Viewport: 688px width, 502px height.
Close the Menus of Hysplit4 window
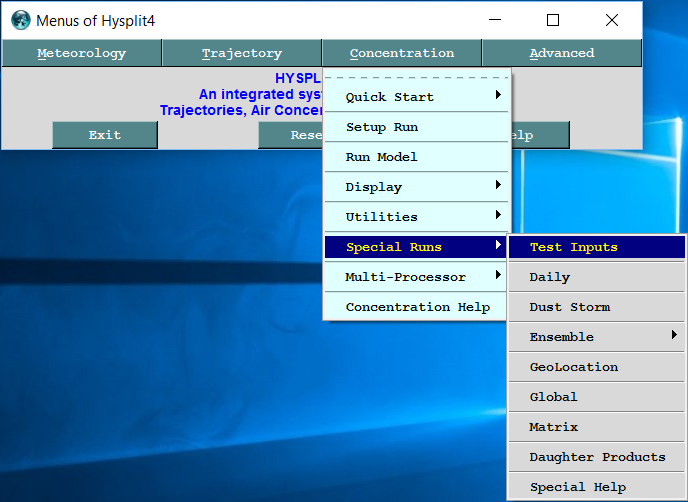pos(612,20)
